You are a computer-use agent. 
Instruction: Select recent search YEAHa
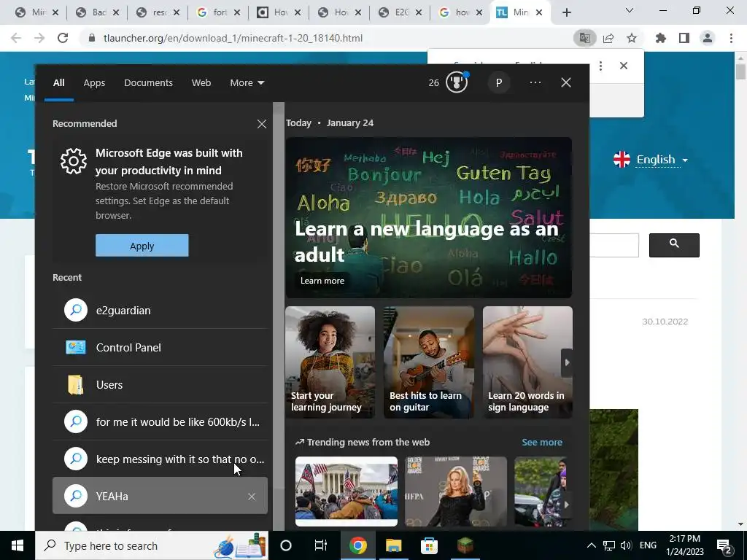click(160, 496)
